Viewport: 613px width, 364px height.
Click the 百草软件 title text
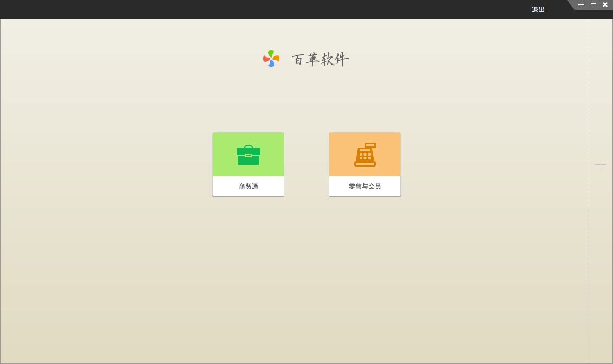coord(320,59)
